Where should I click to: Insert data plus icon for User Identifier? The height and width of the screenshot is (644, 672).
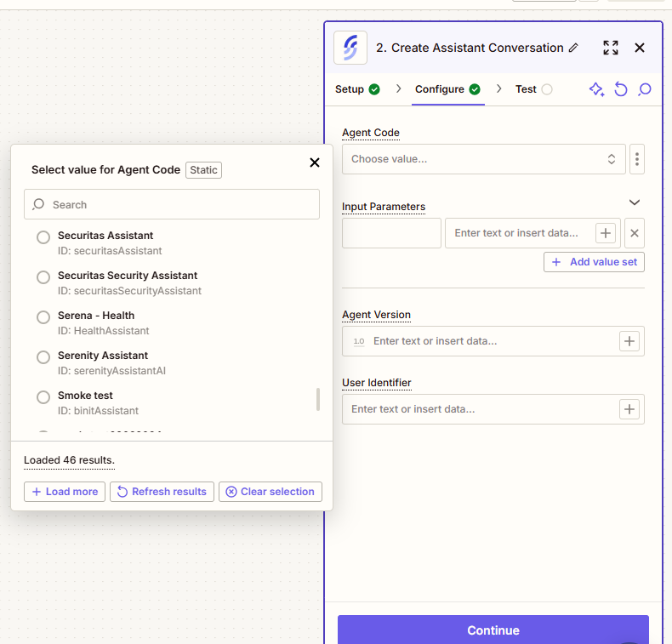[x=629, y=409]
